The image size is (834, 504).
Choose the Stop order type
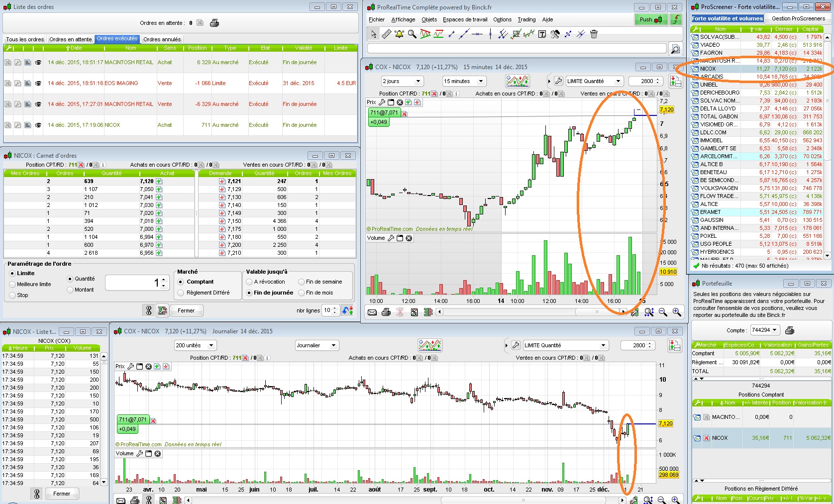coord(12,295)
